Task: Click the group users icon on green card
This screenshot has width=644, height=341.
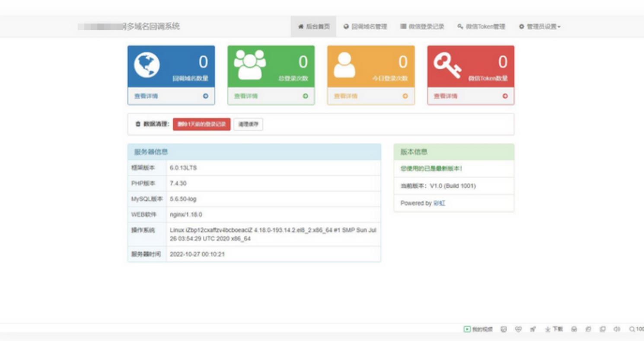Action: coord(250,65)
